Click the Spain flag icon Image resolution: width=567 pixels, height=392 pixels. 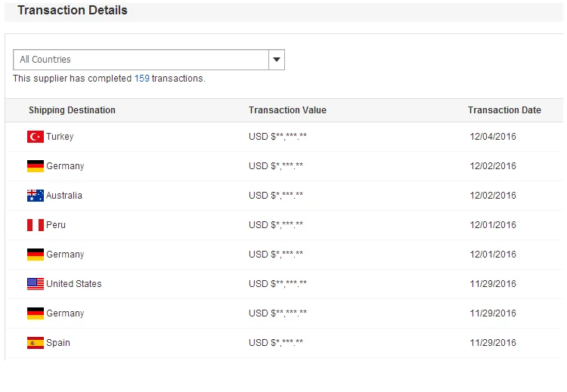coord(36,343)
